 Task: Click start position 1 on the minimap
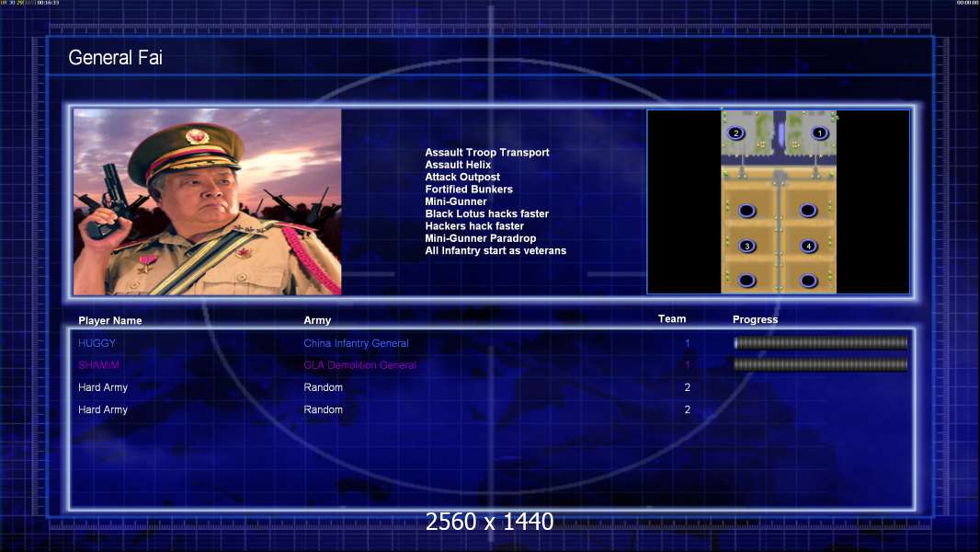point(819,133)
